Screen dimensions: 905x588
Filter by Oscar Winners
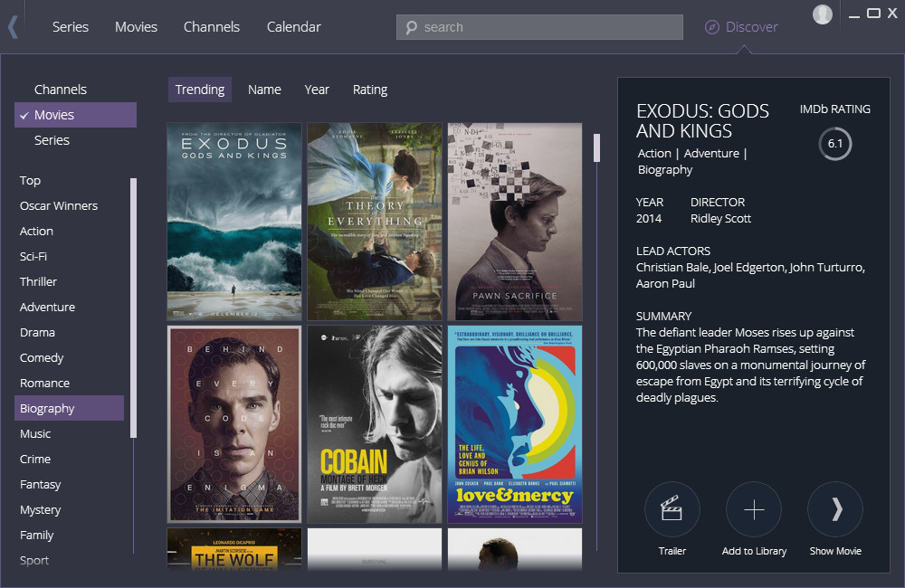click(59, 206)
